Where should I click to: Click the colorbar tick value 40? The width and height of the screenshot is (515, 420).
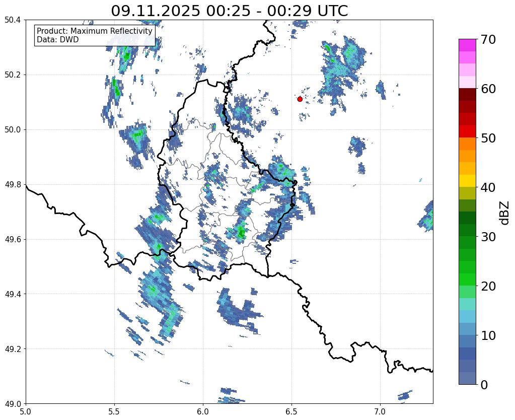click(488, 187)
